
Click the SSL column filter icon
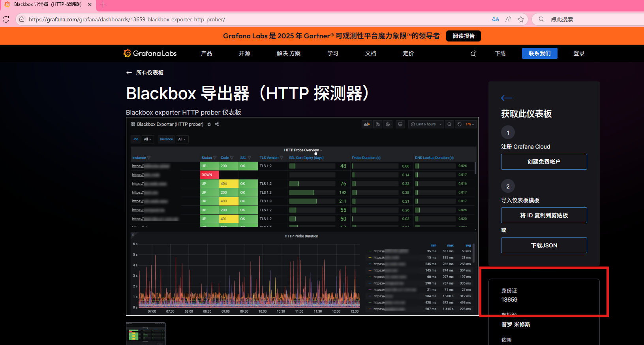pyautogui.click(x=249, y=158)
